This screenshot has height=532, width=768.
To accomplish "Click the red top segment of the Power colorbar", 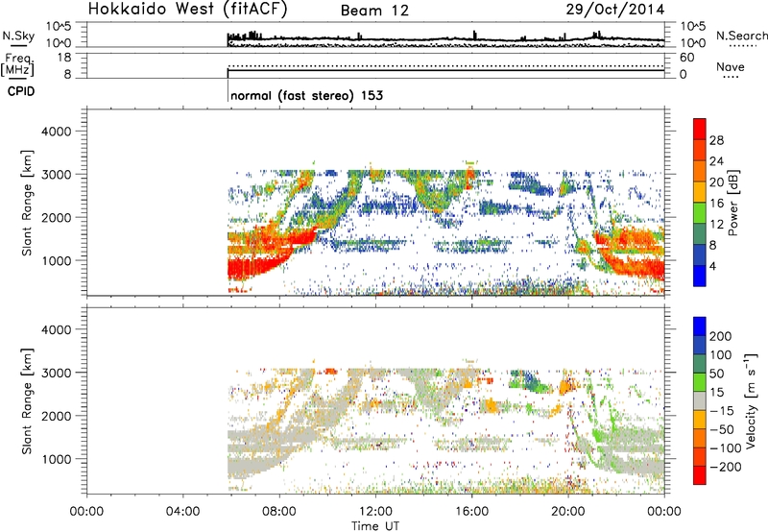I will [700, 129].
